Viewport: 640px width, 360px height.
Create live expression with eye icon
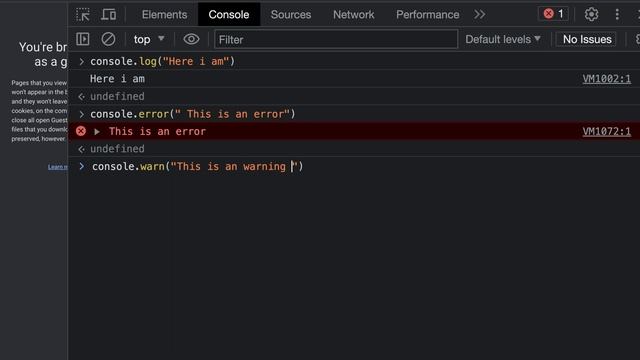(191, 39)
